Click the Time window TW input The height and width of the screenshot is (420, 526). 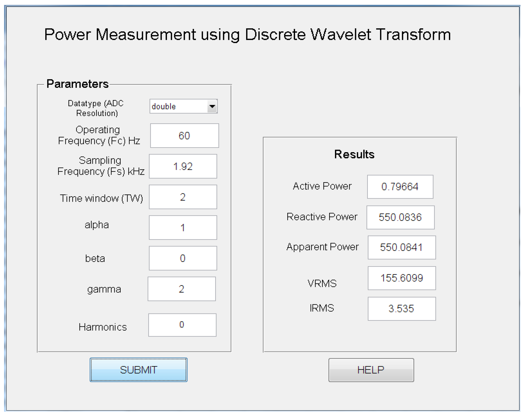[183, 197]
